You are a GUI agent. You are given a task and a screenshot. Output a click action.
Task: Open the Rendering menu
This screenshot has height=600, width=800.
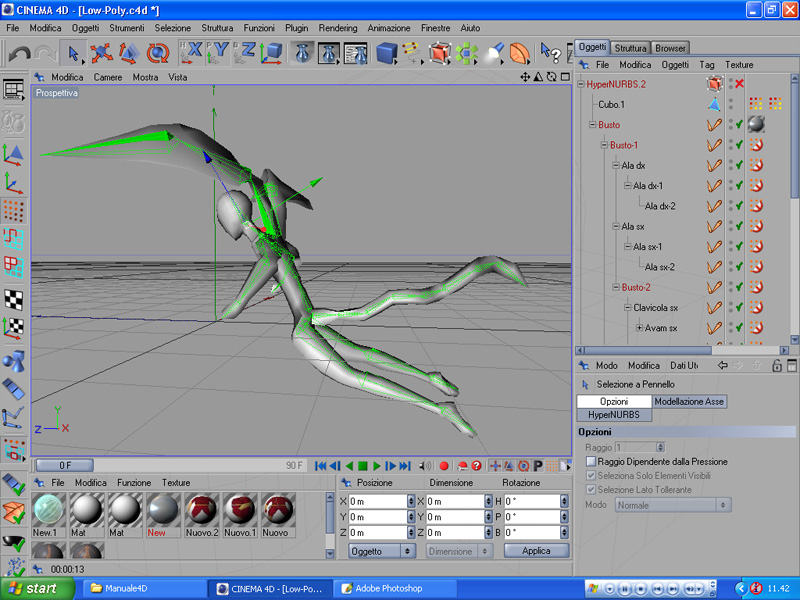(337, 28)
